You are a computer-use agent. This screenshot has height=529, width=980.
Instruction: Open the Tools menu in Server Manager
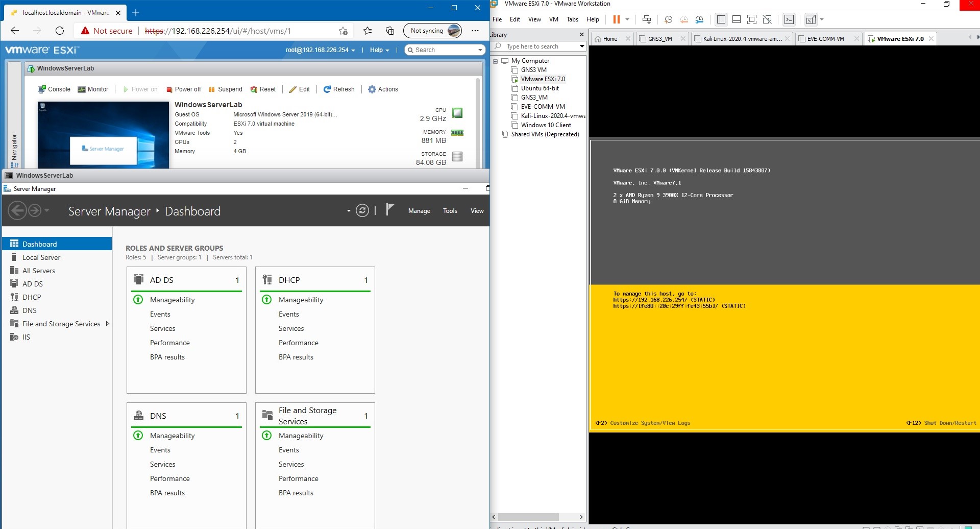450,211
